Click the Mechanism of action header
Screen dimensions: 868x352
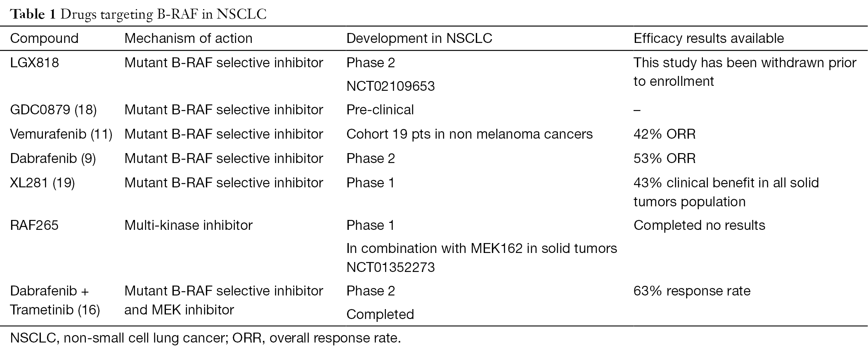[x=188, y=38]
